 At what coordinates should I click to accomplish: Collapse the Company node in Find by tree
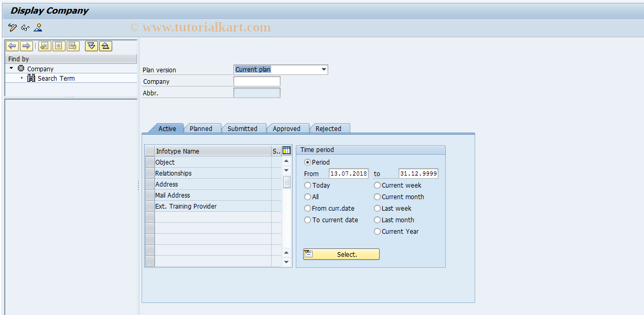(11, 68)
